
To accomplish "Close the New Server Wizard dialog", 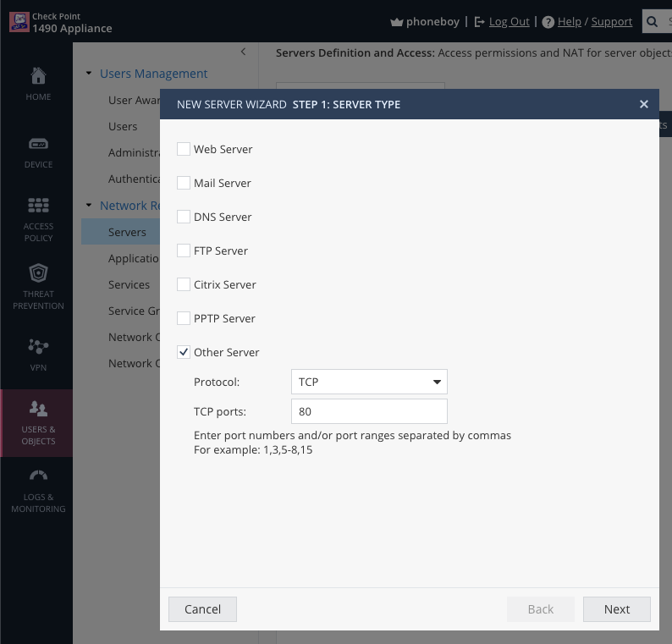I will click(x=643, y=104).
